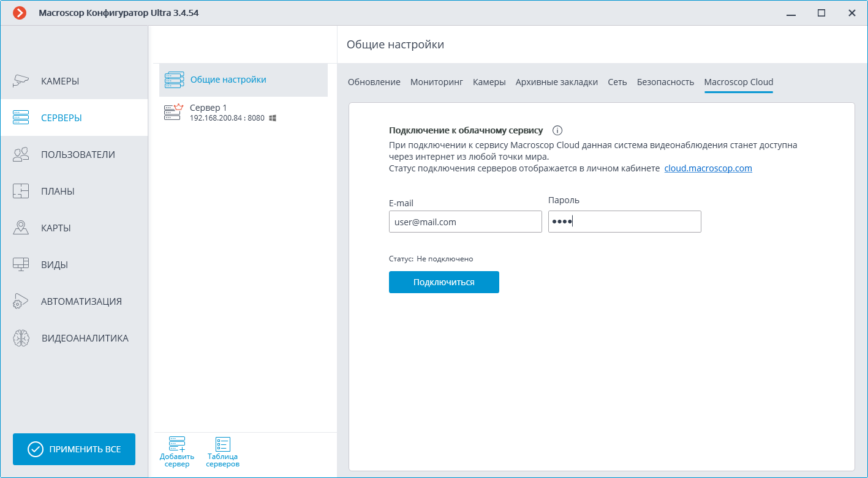Click the Plans floor-plan icon
The width and height of the screenshot is (868, 478).
click(x=21, y=191)
